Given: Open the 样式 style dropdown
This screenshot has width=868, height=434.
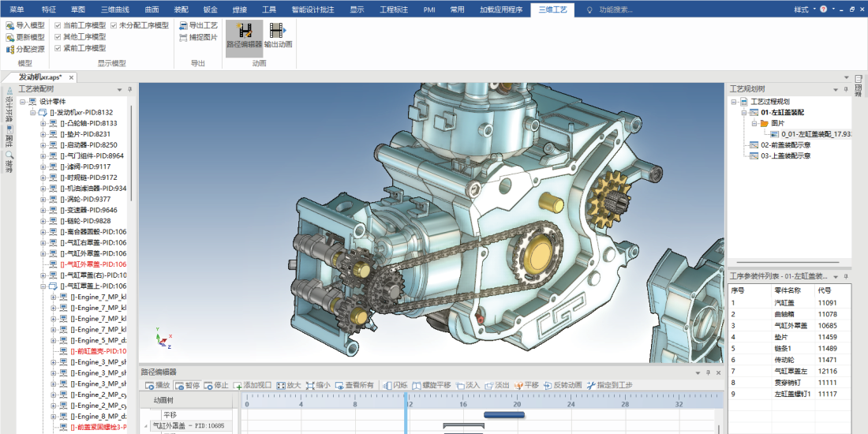Looking at the screenshot, I should 803,9.
